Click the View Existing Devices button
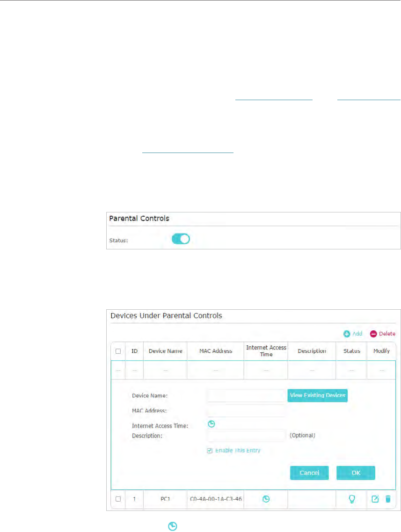Viewport: 401px width, 532px height. point(318,395)
